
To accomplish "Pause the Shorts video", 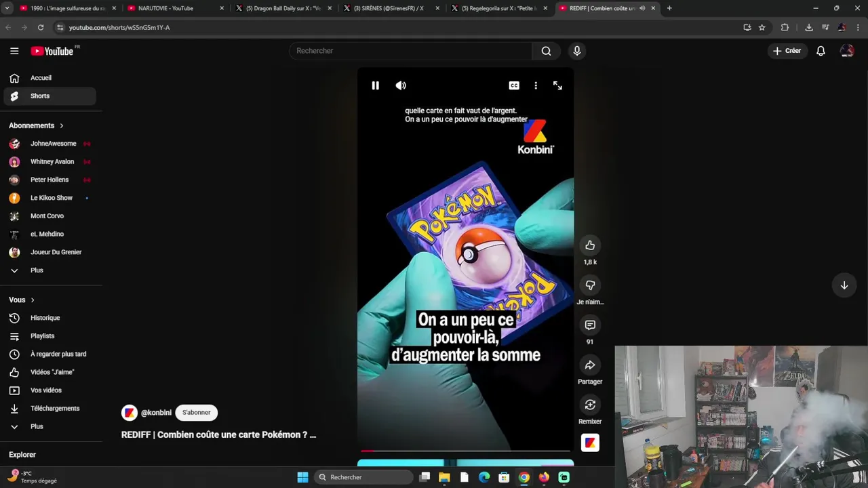I will [375, 85].
